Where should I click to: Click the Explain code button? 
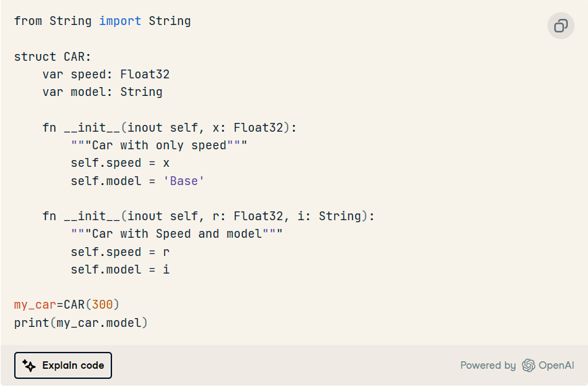pyautogui.click(x=63, y=365)
